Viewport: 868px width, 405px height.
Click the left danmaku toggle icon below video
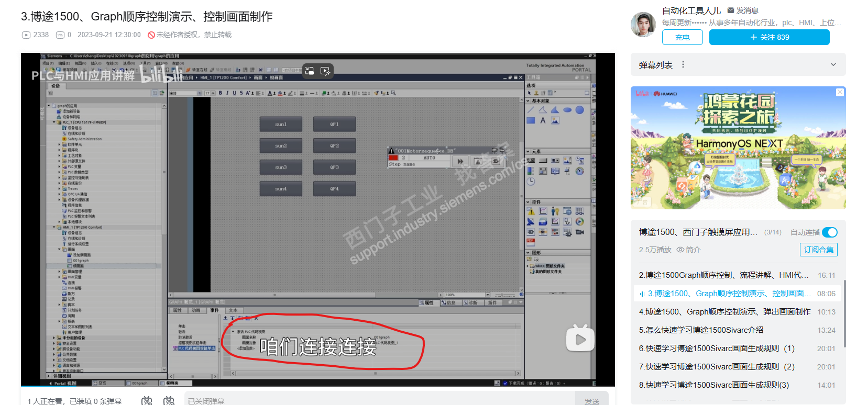[x=147, y=401]
